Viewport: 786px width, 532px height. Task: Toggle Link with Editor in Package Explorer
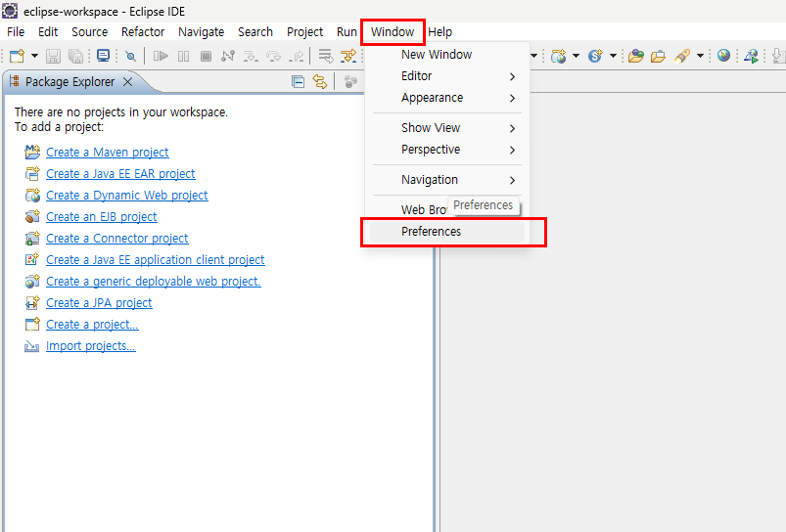(320, 81)
